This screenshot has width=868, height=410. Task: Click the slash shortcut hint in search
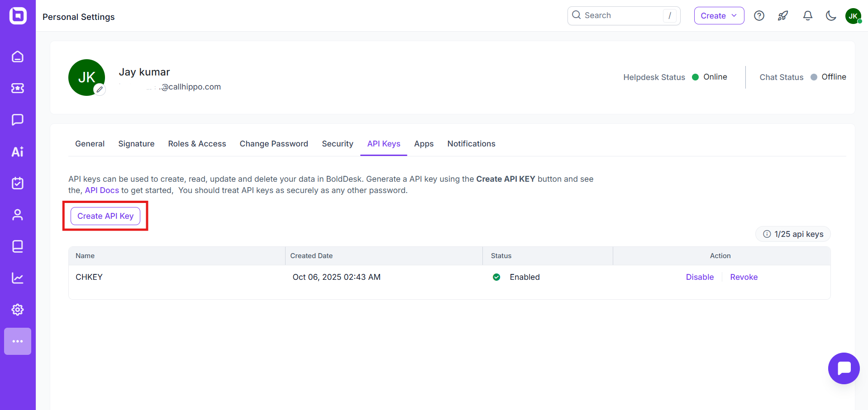coord(670,16)
